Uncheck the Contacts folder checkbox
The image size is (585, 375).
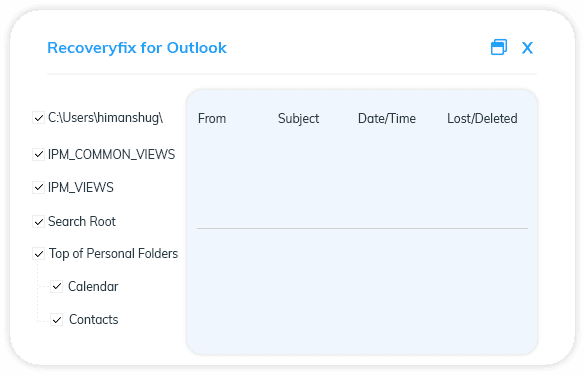coord(56,320)
